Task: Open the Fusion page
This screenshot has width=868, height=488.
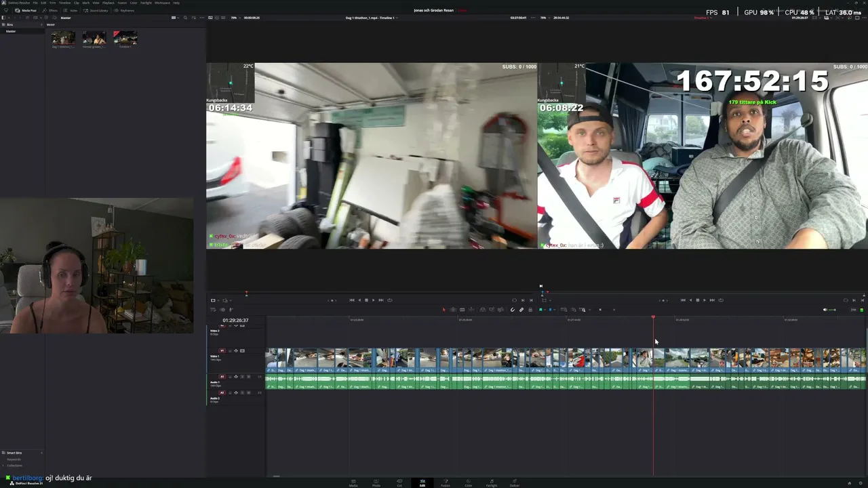Action: (446, 483)
